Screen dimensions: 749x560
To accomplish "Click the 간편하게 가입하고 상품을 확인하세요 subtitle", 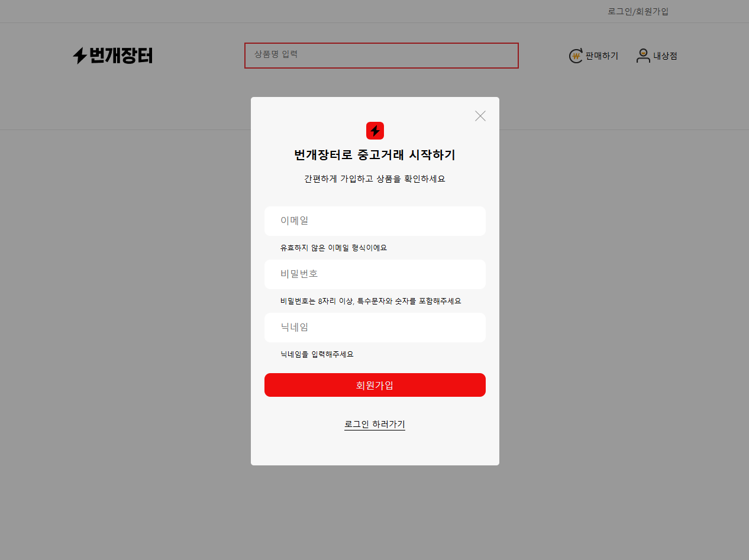I will click(x=374, y=179).
